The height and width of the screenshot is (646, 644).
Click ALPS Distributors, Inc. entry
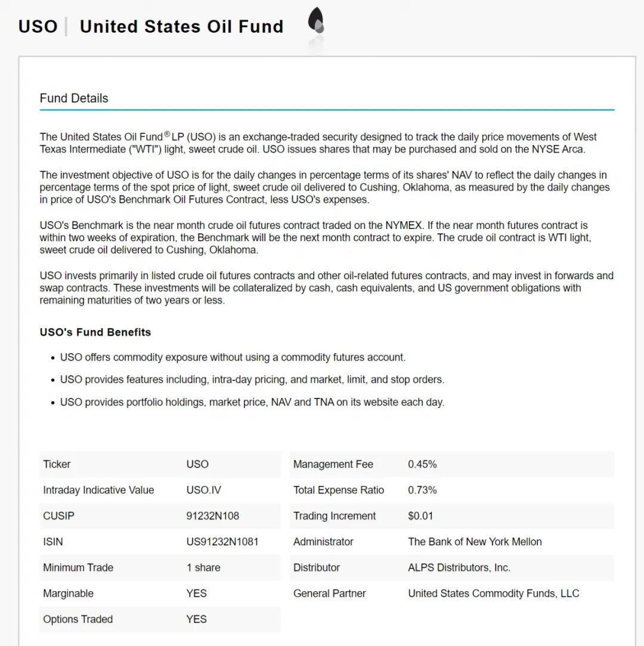click(459, 568)
